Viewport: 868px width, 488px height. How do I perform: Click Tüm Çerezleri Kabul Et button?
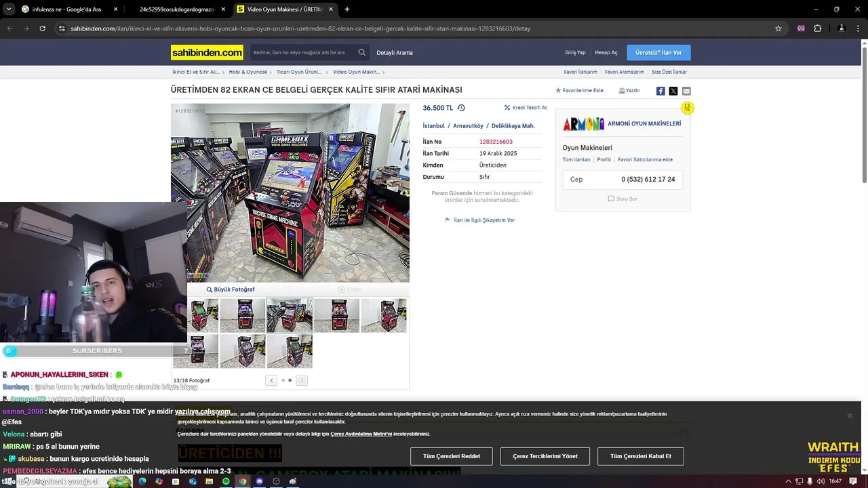coord(641,456)
